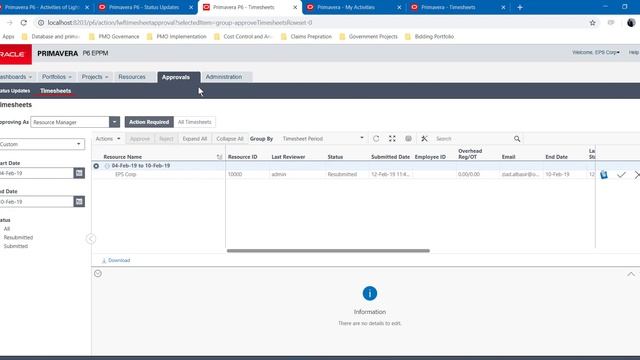Screen dimensions: 640x360
Task: Open the Welcome EPS Corp user menu
Action: [x=596, y=52]
